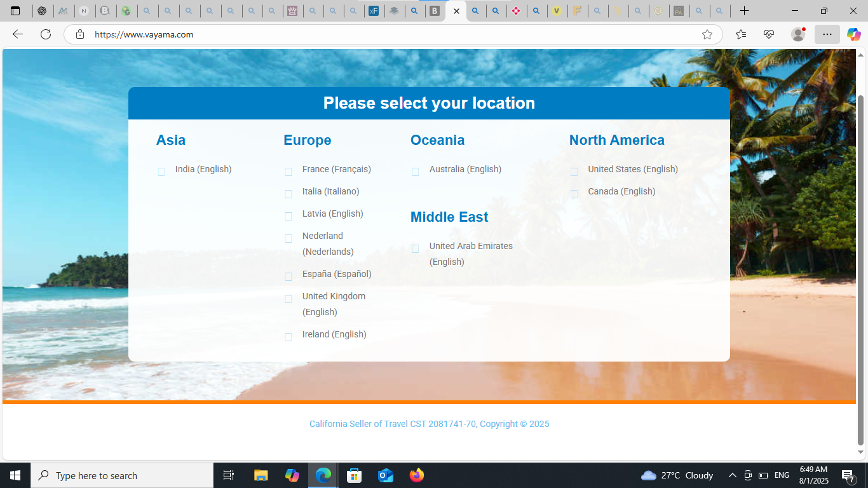
Task: Switch to the green globe icon tab
Action: click(x=126, y=11)
